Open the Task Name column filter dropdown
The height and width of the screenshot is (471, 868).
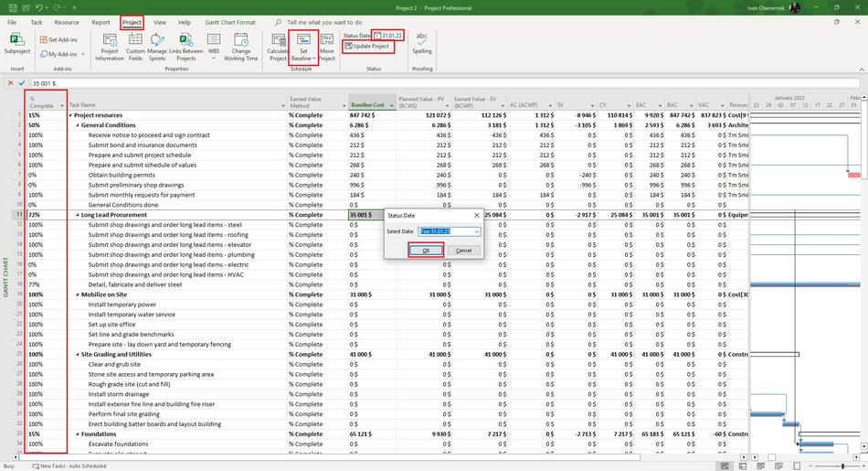(283, 106)
